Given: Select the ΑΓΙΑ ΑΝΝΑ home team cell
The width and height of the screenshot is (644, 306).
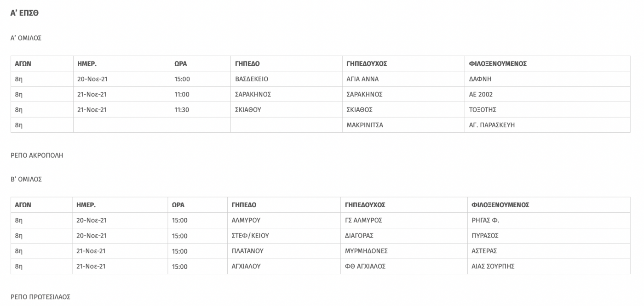Looking at the screenshot, I should coord(403,79).
